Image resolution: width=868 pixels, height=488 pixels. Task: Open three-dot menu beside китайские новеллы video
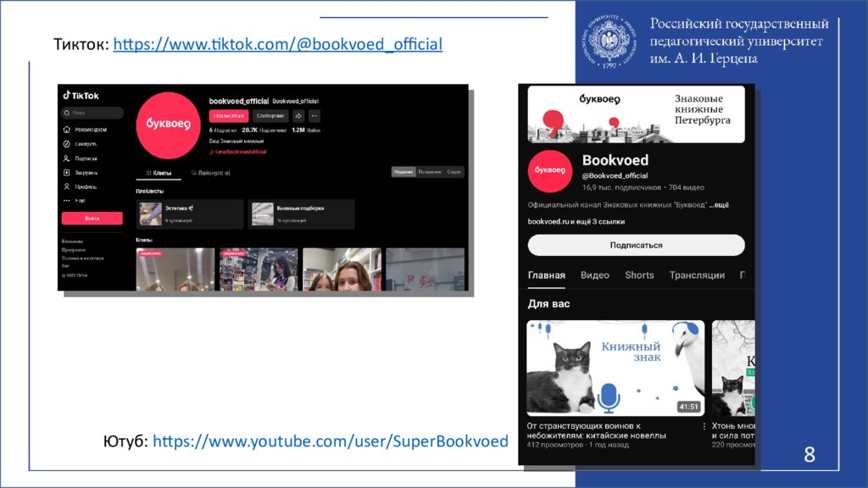tap(704, 427)
